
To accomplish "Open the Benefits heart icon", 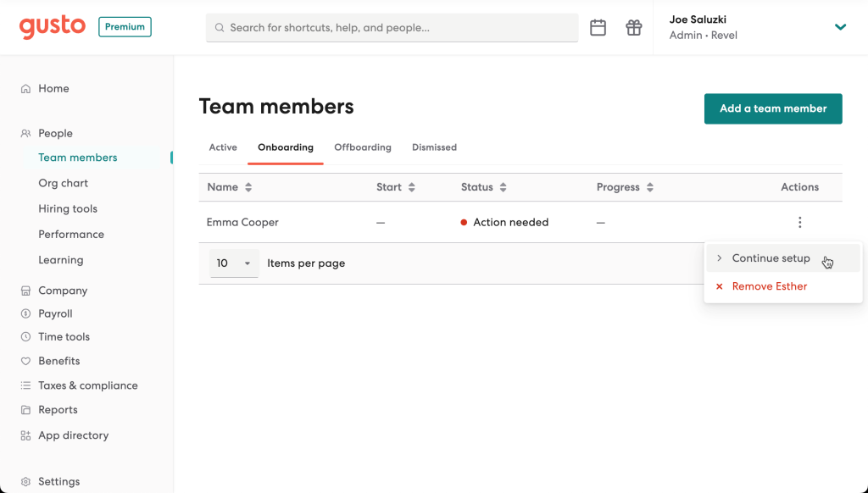I will point(27,361).
